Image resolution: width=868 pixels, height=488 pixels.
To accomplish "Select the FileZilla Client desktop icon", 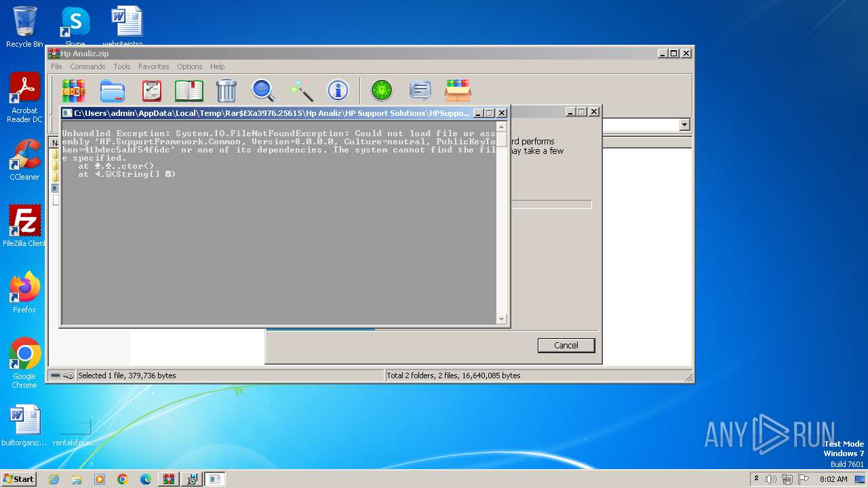I will (x=24, y=226).
